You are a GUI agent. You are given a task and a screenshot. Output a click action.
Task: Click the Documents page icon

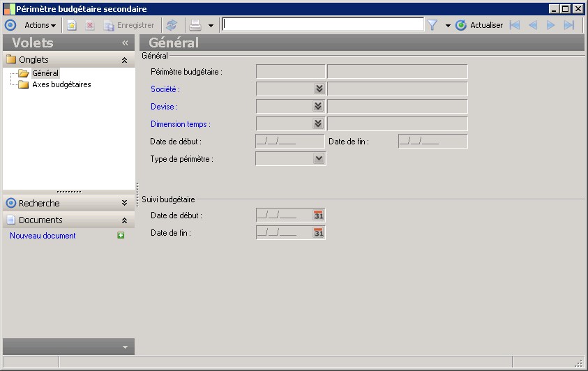click(x=11, y=220)
